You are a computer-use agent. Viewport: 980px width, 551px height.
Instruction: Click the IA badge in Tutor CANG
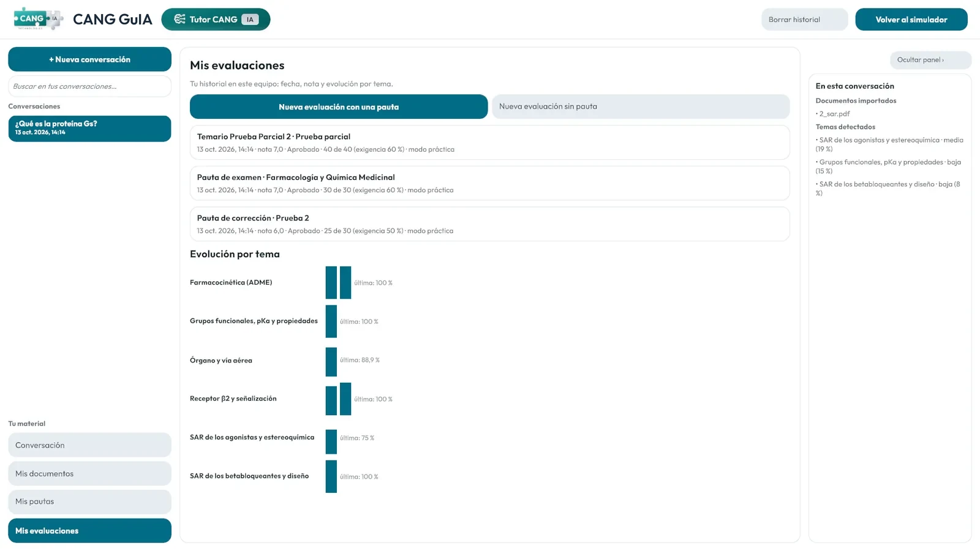pos(250,20)
